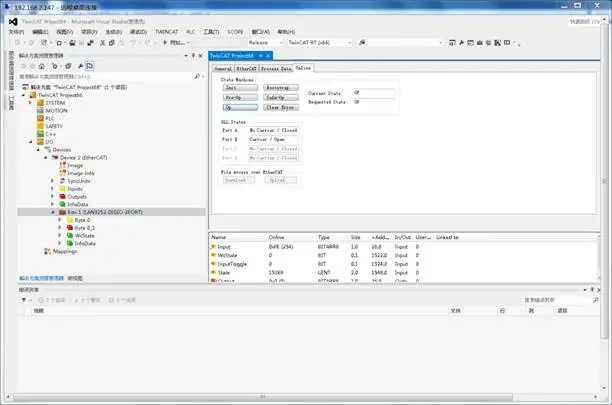Expand the SyncUnits node
612x405 pixels.
click(53, 181)
